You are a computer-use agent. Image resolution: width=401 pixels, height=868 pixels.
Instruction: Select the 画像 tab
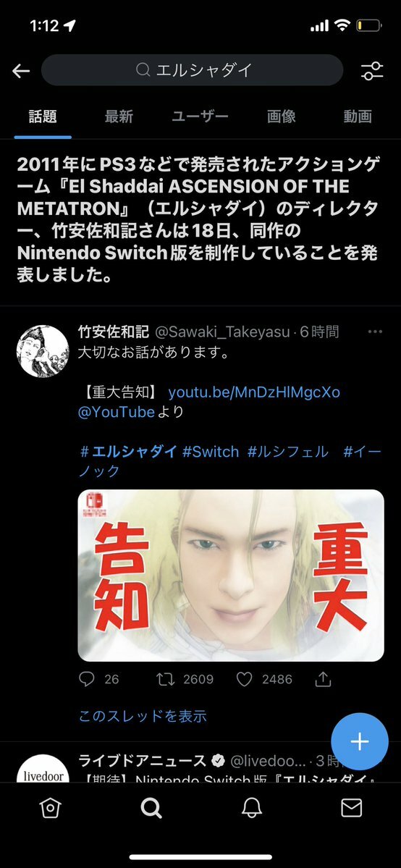(x=282, y=117)
